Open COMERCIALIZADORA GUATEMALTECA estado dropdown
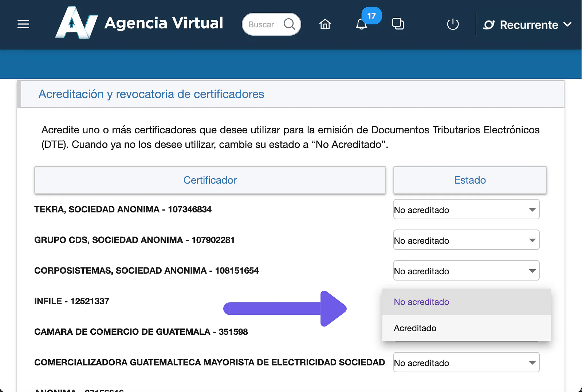Image resolution: width=582 pixels, height=392 pixels. 466,362
